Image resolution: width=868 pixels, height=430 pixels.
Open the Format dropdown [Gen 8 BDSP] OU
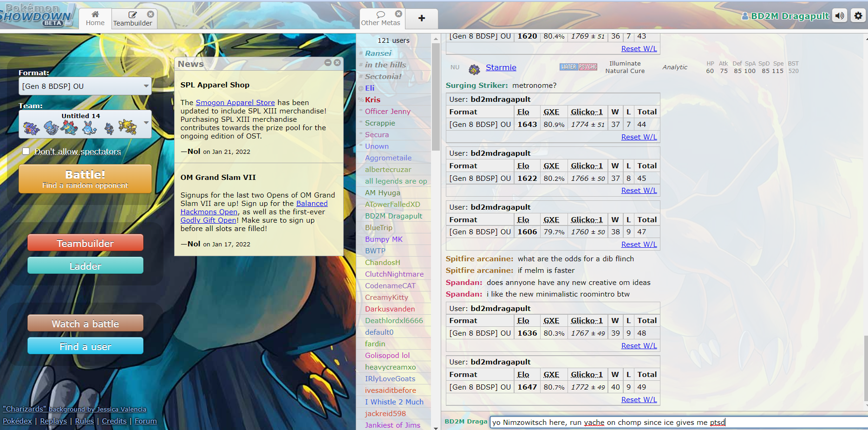point(85,86)
